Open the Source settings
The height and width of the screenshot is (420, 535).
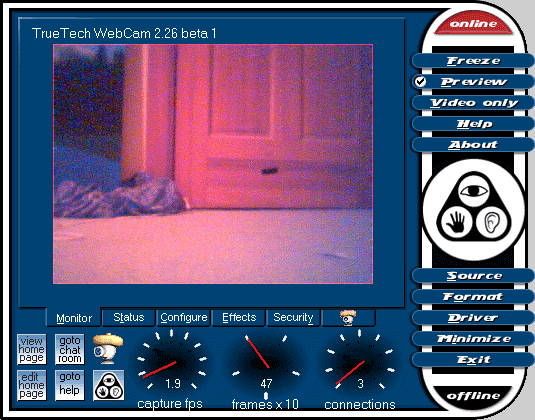point(473,276)
